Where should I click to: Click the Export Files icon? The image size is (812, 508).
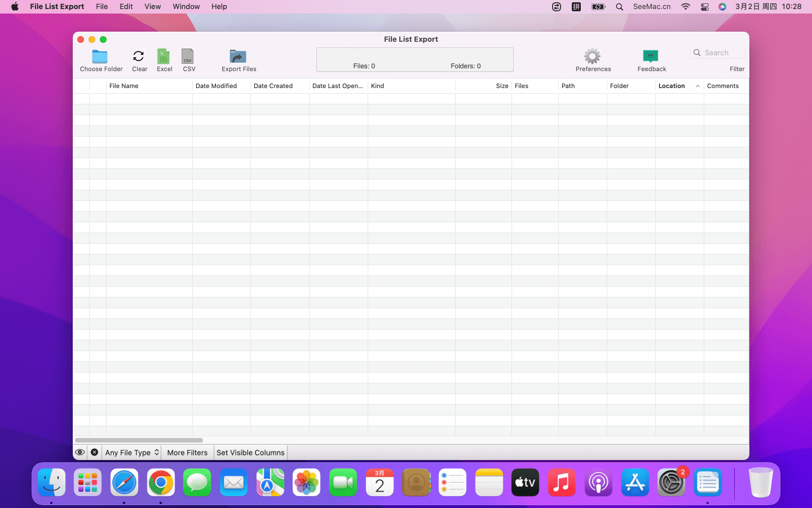[238, 56]
